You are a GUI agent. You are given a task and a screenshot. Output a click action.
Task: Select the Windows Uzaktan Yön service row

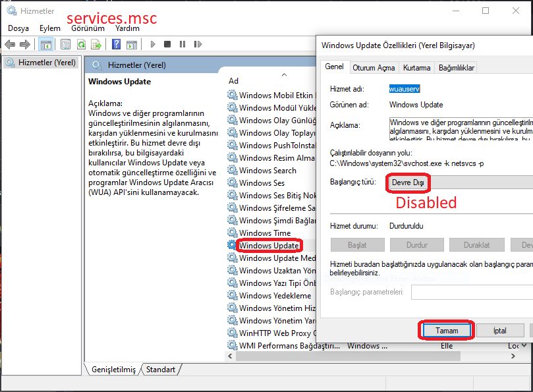[271, 271]
